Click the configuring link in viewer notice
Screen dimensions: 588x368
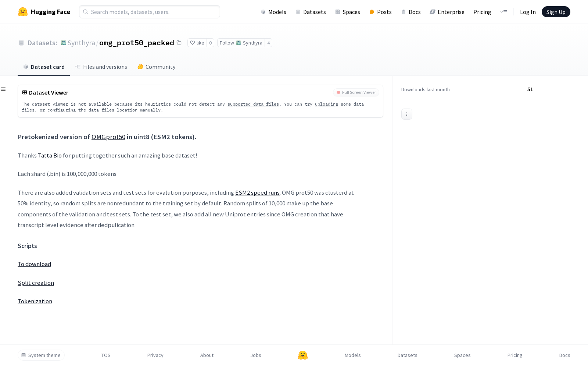click(61, 110)
